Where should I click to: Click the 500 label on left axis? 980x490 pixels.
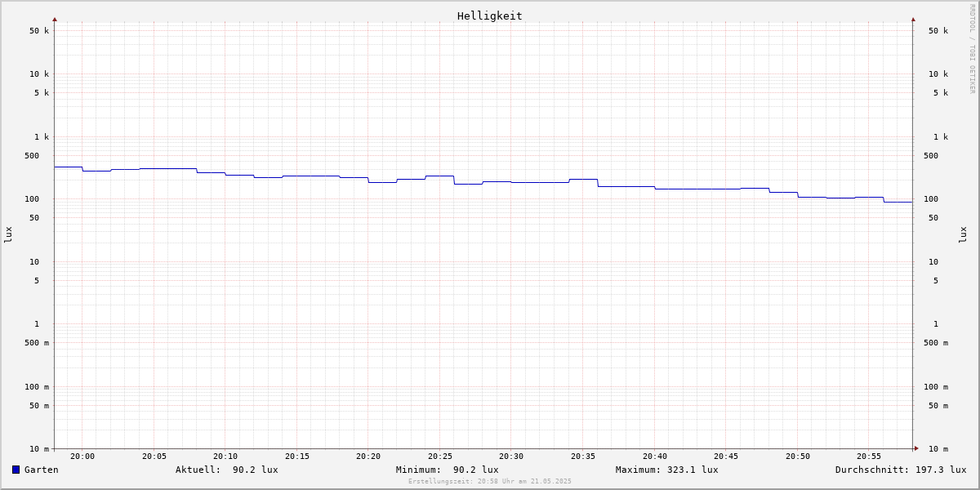pyautogui.click(x=32, y=156)
